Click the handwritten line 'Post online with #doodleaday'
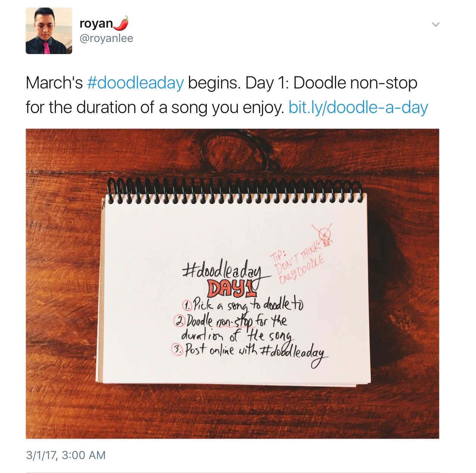Image resolution: width=476 pixels, height=473 pixels. coord(250,353)
